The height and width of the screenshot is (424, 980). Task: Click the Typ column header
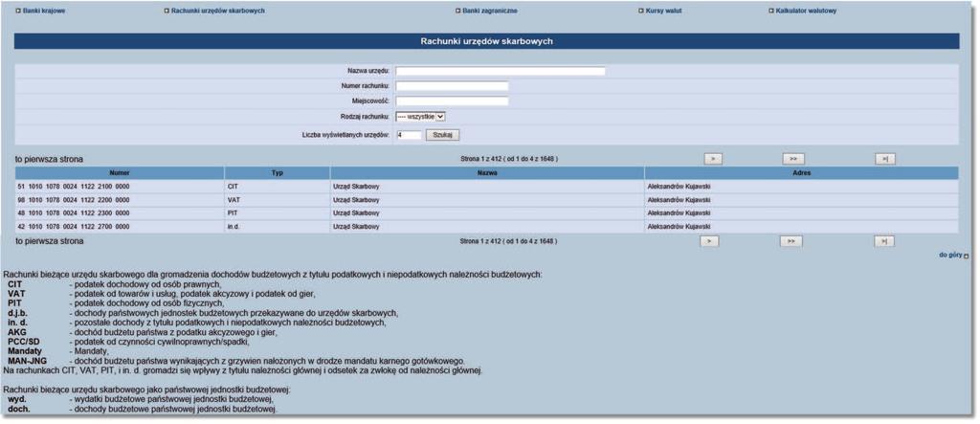[x=278, y=173]
